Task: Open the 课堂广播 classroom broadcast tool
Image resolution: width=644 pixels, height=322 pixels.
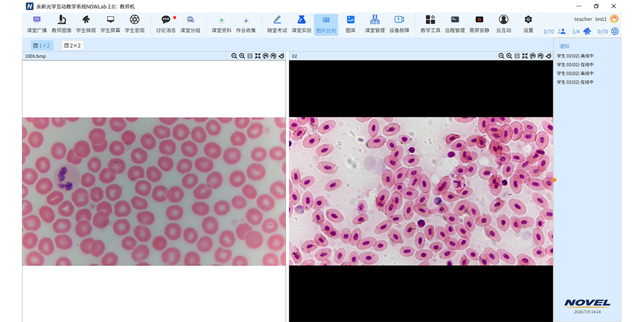Action: tap(37, 24)
